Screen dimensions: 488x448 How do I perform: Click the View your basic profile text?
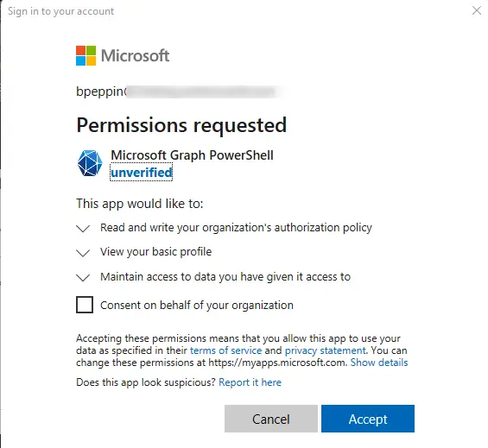point(156,252)
